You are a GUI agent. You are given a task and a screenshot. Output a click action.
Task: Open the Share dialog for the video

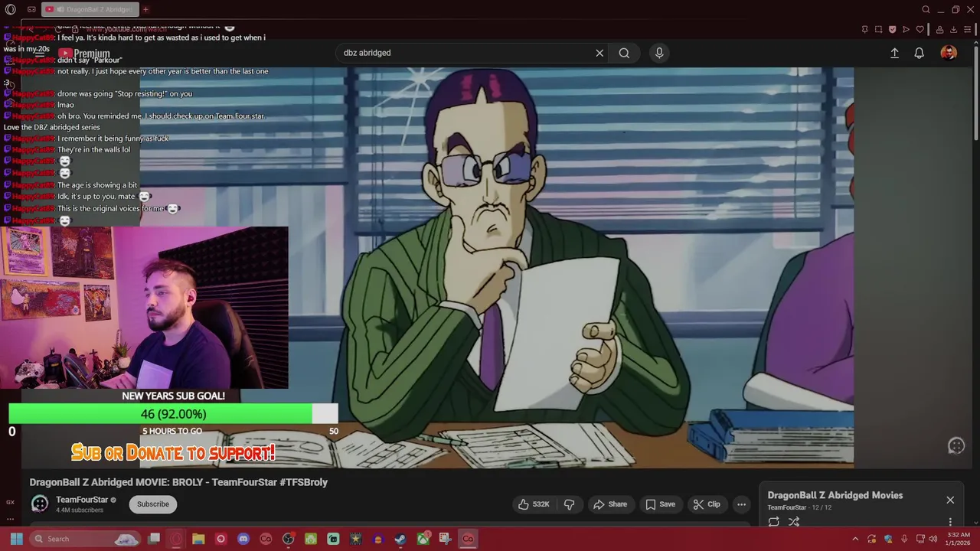pos(610,504)
